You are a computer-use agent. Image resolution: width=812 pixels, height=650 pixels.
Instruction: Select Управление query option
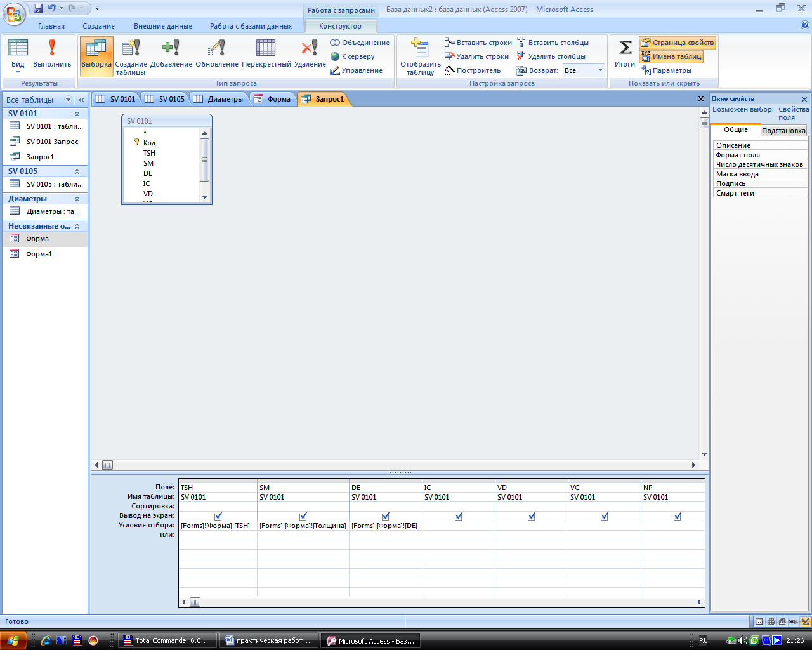pyautogui.click(x=357, y=70)
